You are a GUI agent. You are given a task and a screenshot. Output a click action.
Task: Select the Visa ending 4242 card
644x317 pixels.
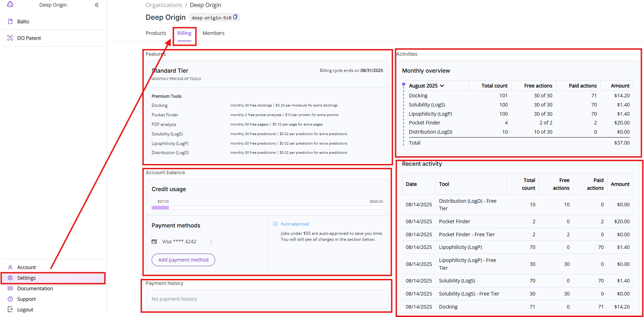pos(179,242)
